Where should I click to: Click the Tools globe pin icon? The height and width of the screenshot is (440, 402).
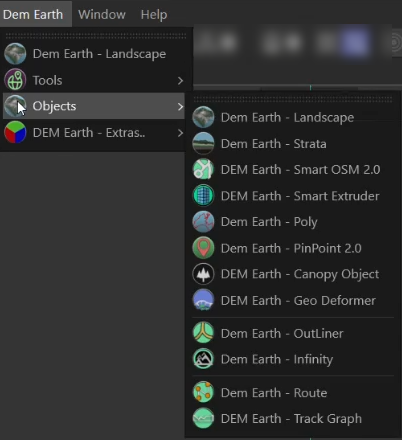15,80
